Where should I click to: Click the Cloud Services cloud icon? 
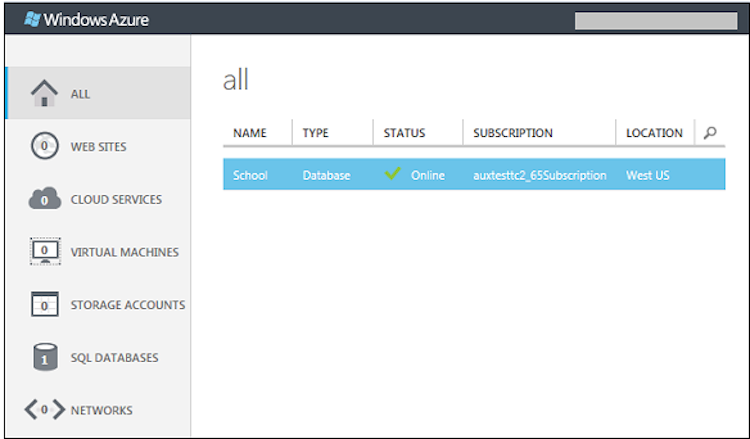click(x=44, y=198)
